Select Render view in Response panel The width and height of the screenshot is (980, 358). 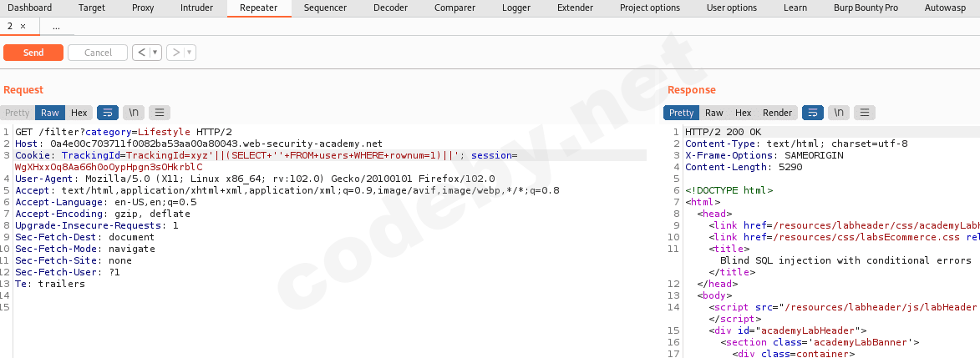(x=778, y=113)
